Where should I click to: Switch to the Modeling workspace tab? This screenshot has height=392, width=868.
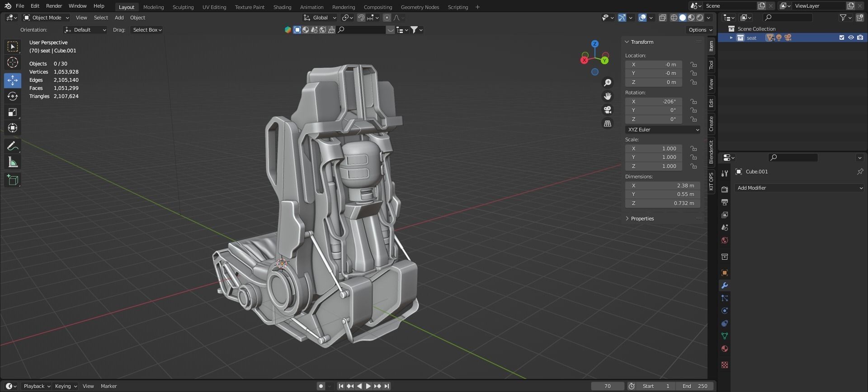(x=153, y=7)
